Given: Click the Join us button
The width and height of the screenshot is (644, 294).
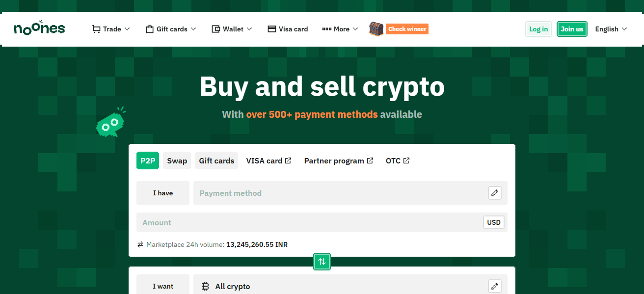Looking at the screenshot, I should click(572, 29).
